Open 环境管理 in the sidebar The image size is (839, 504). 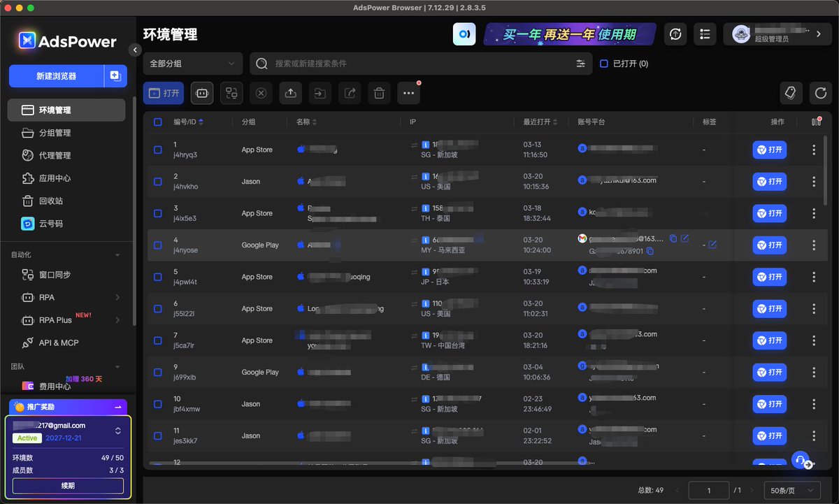pyautogui.click(x=67, y=110)
